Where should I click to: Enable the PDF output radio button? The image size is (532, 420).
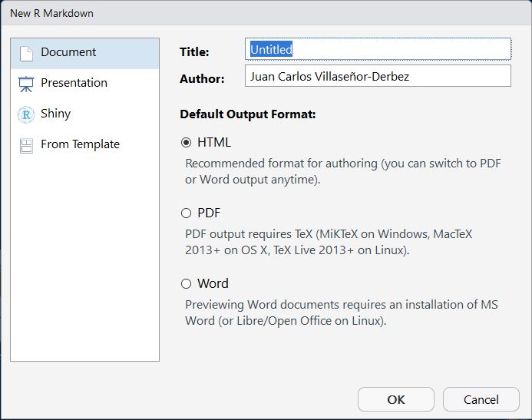pos(186,213)
